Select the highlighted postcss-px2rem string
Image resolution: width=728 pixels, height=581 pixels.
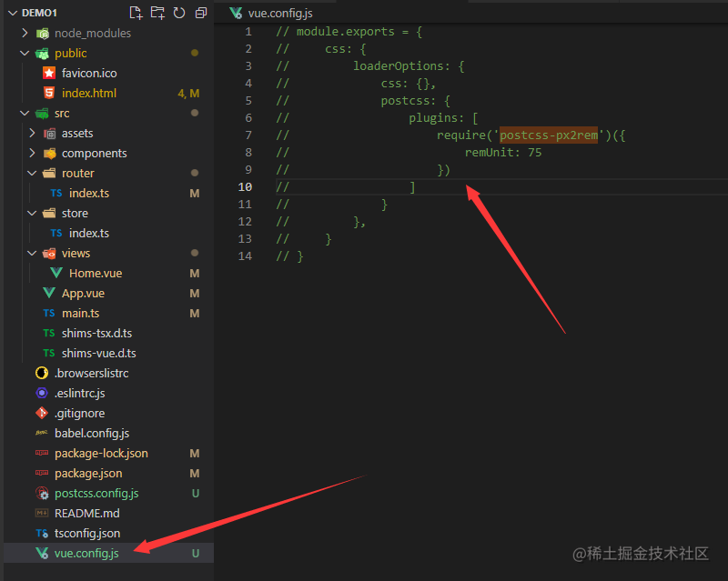point(550,135)
